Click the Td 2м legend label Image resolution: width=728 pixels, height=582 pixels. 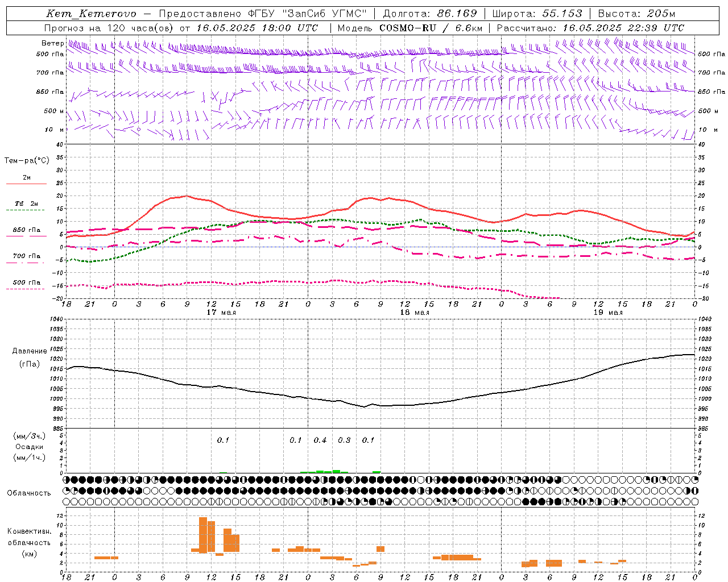tap(26, 203)
